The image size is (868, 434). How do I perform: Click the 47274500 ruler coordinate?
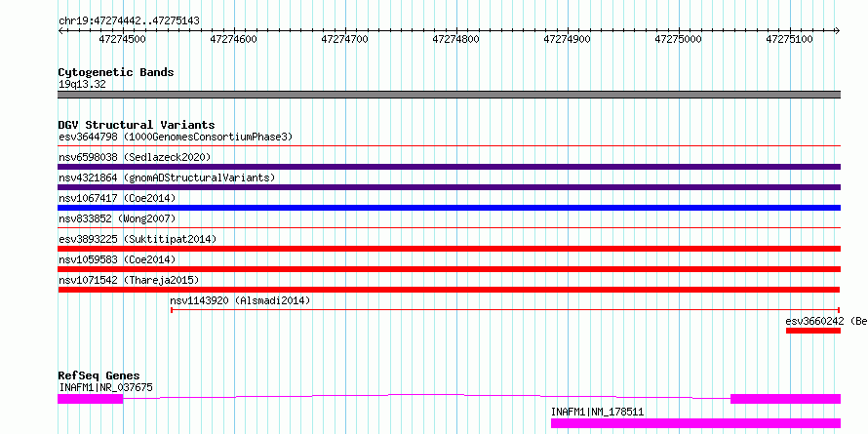122,39
